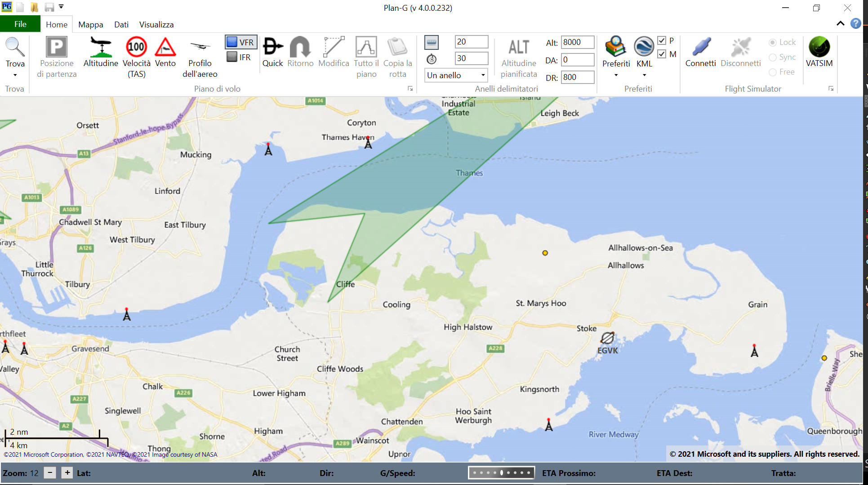Open the KML dropdown arrow

click(644, 75)
